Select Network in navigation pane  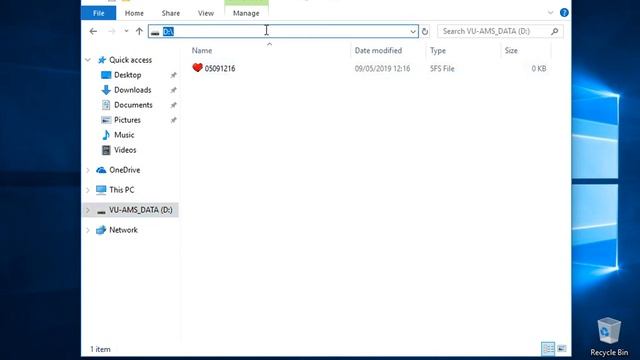coord(123,230)
